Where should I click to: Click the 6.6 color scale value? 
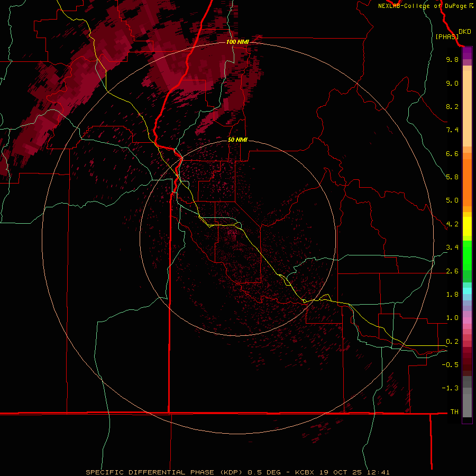(452, 153)
